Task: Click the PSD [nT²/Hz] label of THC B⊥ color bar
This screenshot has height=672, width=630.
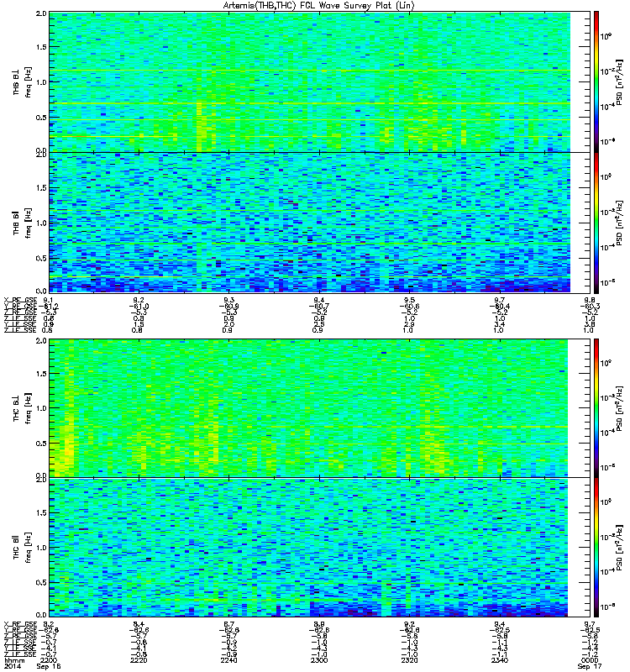Action: click(620, 408)
